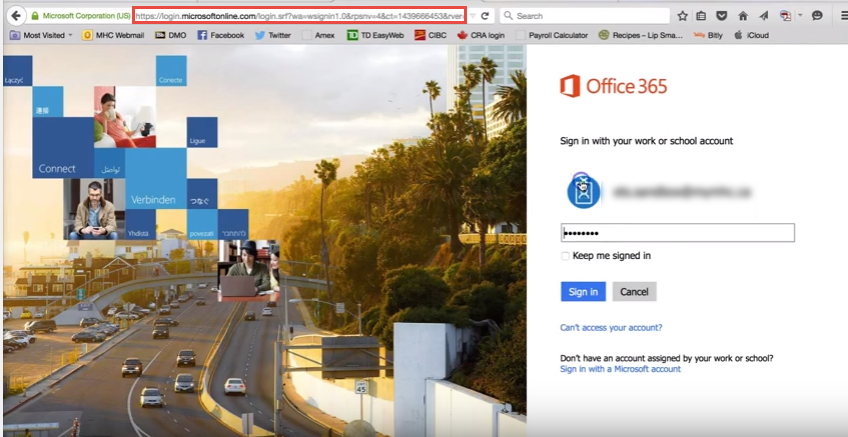Image resolution: width=848 pixels, height=437 pixels.
Task: Bookmark this page with the star icon
Action: pos(683,16)
